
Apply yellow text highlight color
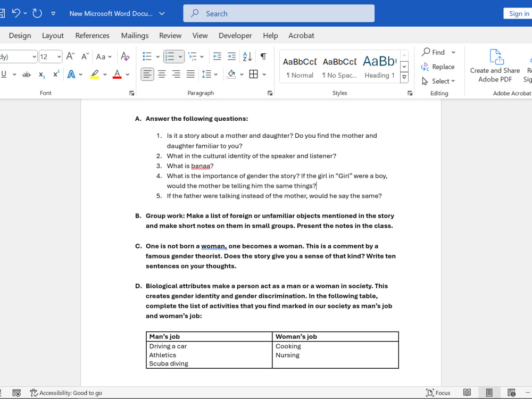[x=95, y=74]
